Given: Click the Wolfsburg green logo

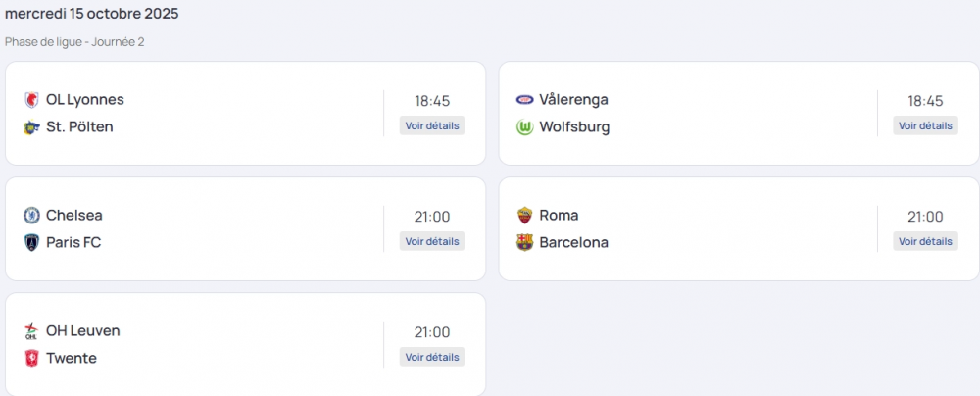Looking at the screenshot, I should [x=524, y=126].
